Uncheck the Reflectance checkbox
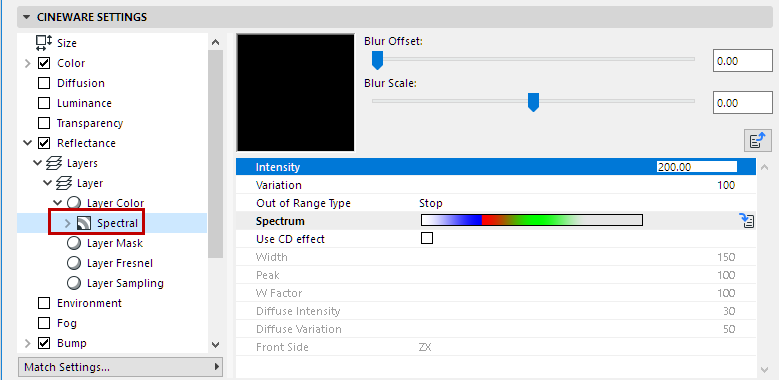This screenshot has width=779, height=380. coord(44,143)
